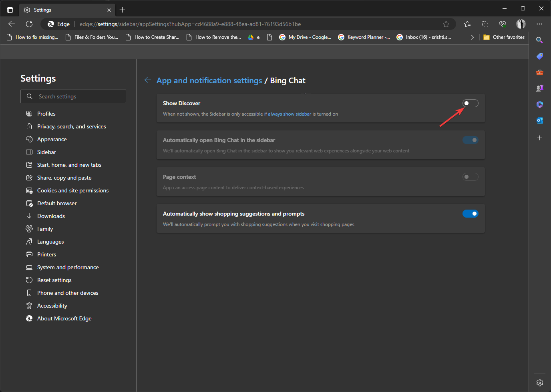This screenshot has height=392, width=551.
Task: Launch Games from the Edge sidebar
Action: pyautogui.click(x=539, y=88)
